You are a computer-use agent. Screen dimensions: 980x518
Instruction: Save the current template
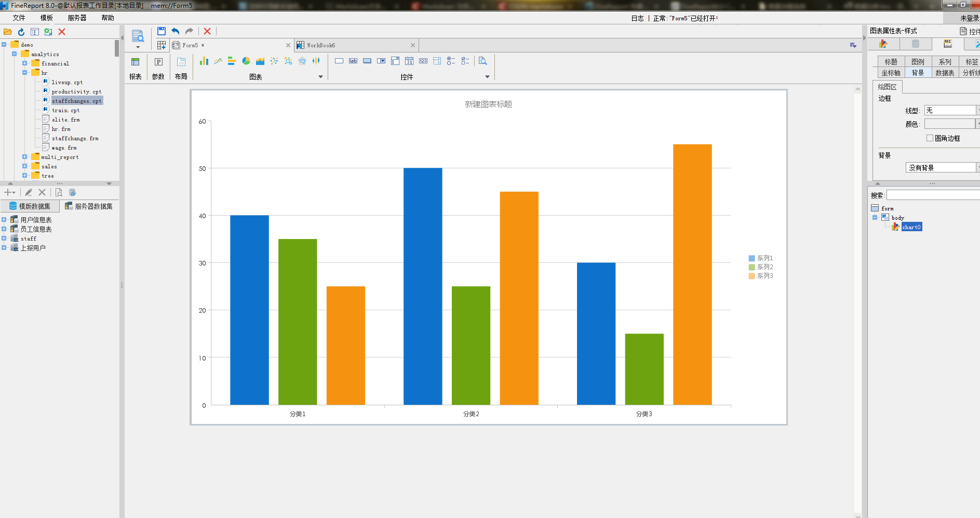[x=162, y=31]
